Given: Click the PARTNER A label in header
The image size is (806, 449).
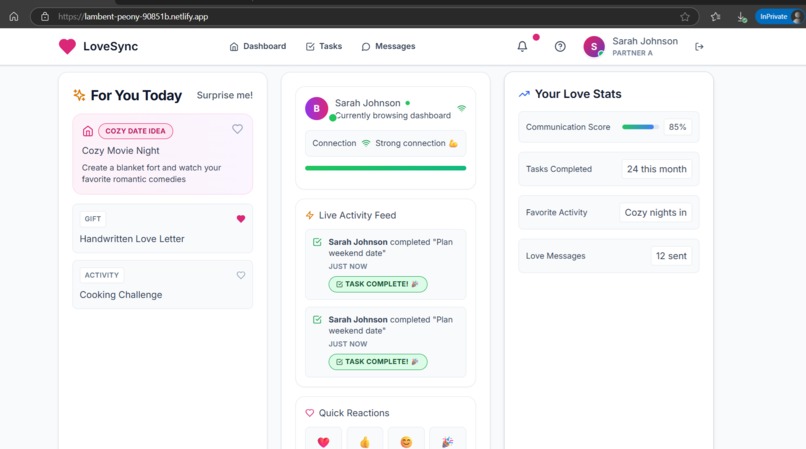Looking at the screenshot, I should click(x=632, y=53).
